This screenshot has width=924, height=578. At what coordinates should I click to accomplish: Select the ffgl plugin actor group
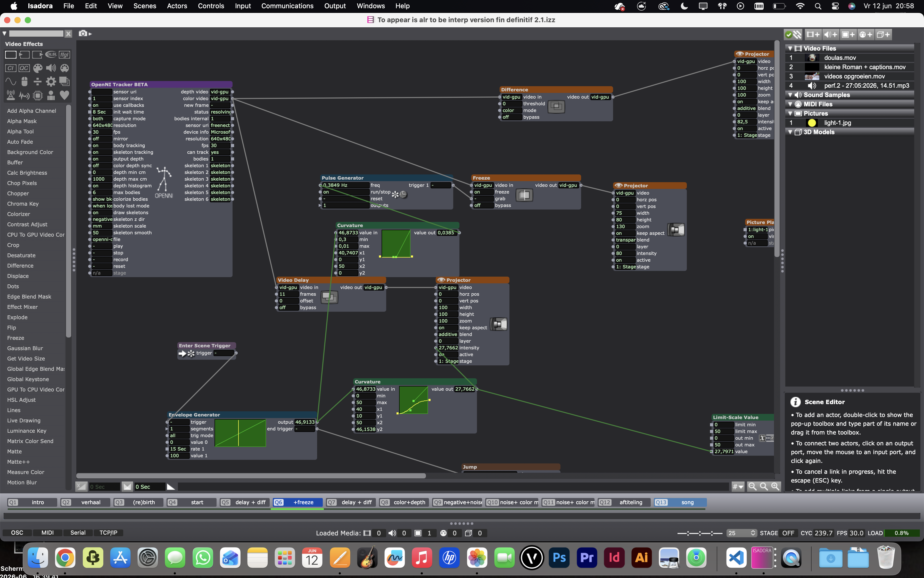coord(64,54)
